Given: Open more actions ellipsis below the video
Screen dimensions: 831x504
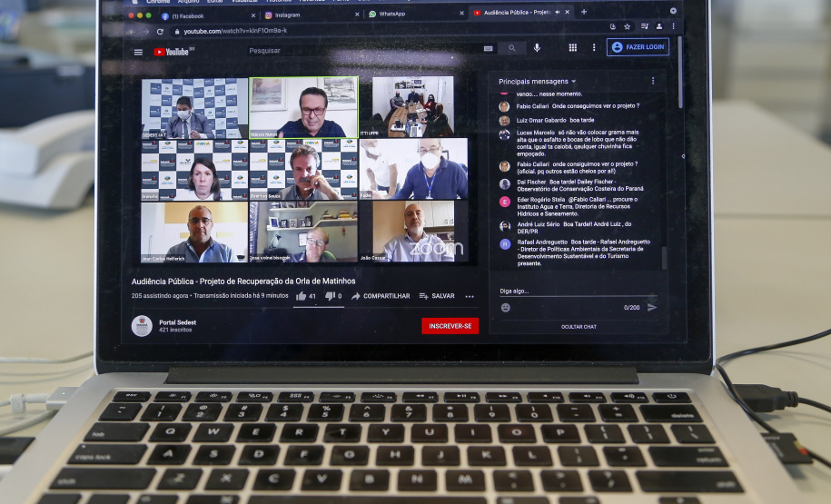Looking at the screenshot, I should pyautogui.click(x=470, y=296).
